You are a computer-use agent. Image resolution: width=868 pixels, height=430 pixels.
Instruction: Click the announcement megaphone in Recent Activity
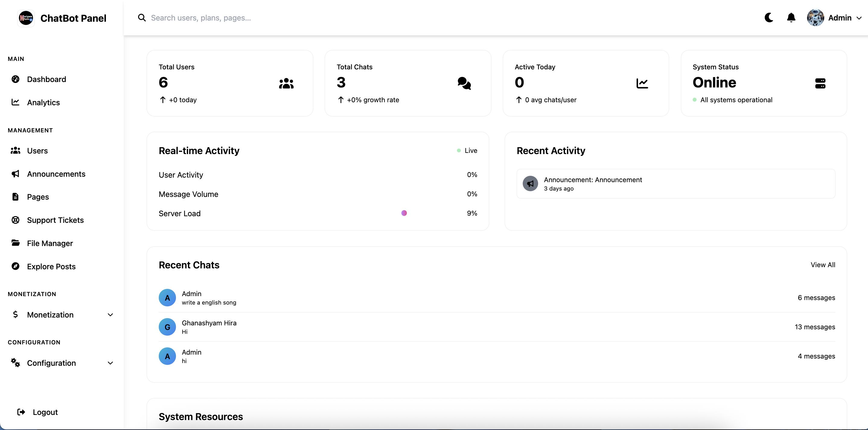tap(530, 184)
